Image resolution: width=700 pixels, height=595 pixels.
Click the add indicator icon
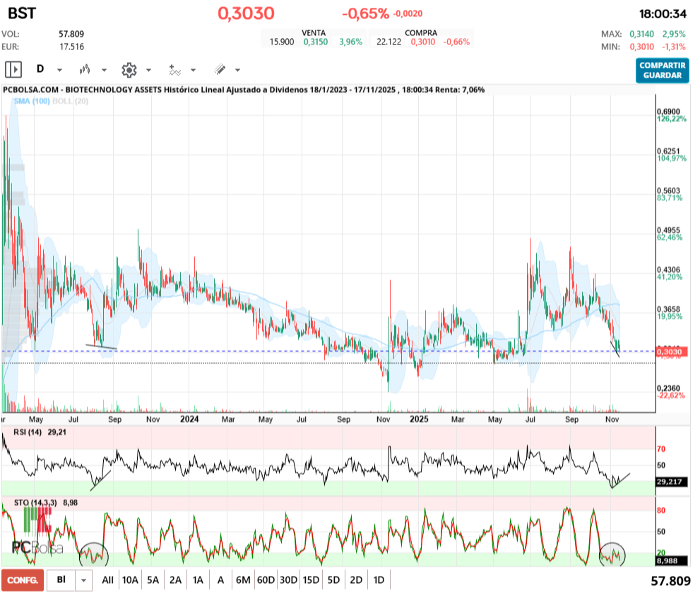tap(175, 70)
